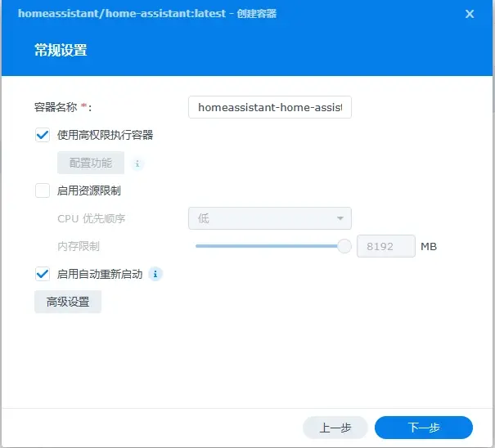Click the 内存限制 label
Screen dimensions: 495x448
coord(79,246)
